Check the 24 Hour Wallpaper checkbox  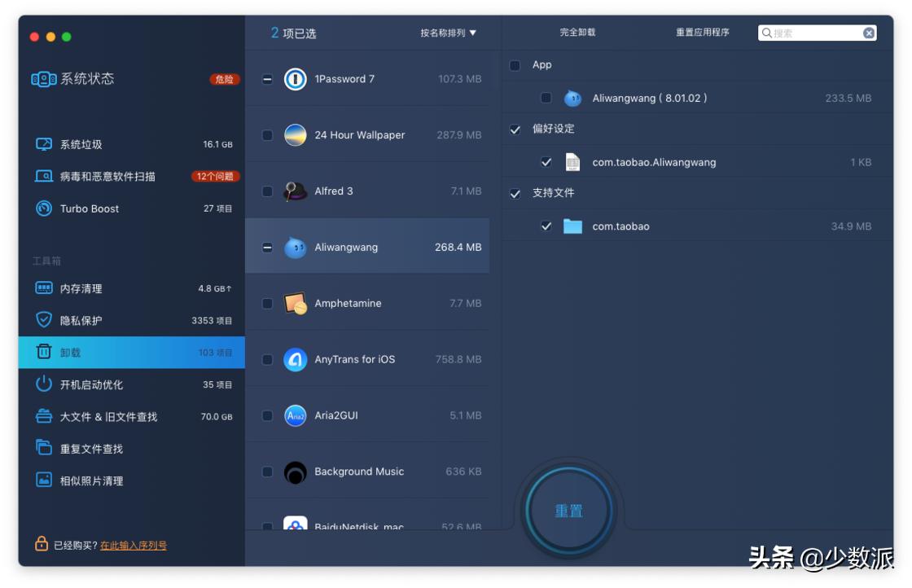pos(267,135)
